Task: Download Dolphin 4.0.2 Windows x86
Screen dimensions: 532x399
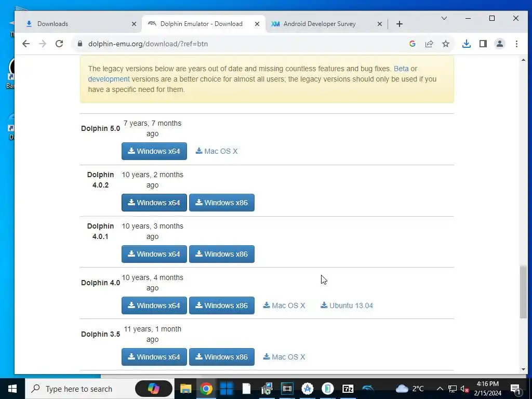Action: (221, 203)
